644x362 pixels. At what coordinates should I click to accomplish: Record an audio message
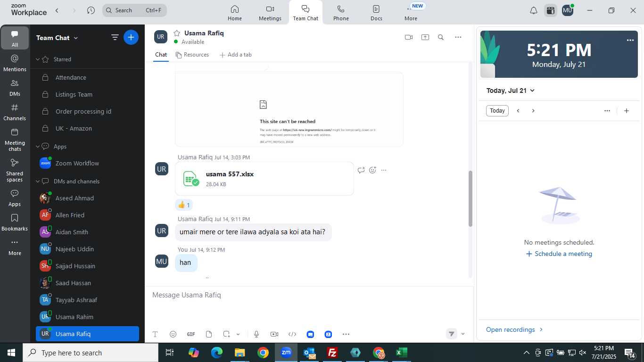[256, 334]
